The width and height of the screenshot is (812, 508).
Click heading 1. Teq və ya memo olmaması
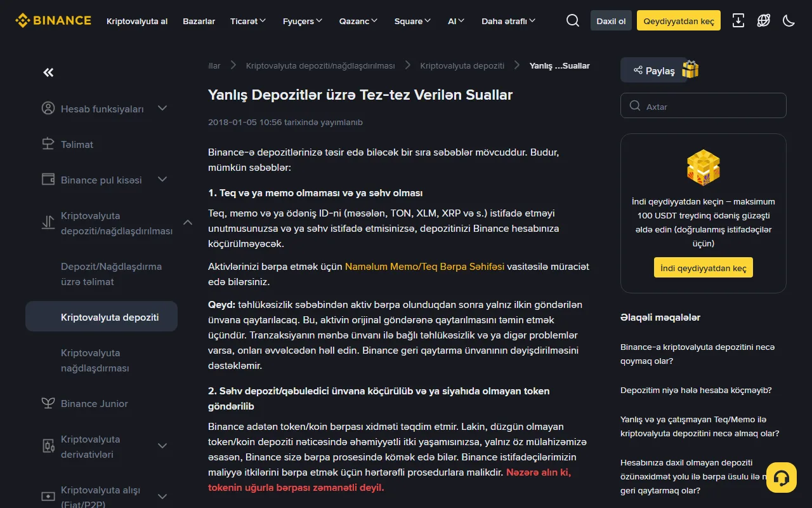315,192
